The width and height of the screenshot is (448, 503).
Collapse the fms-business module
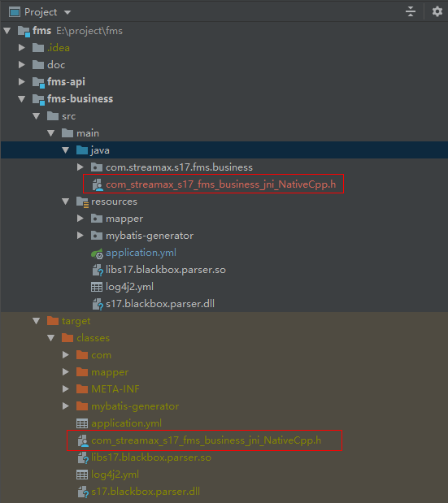(21, 99)
